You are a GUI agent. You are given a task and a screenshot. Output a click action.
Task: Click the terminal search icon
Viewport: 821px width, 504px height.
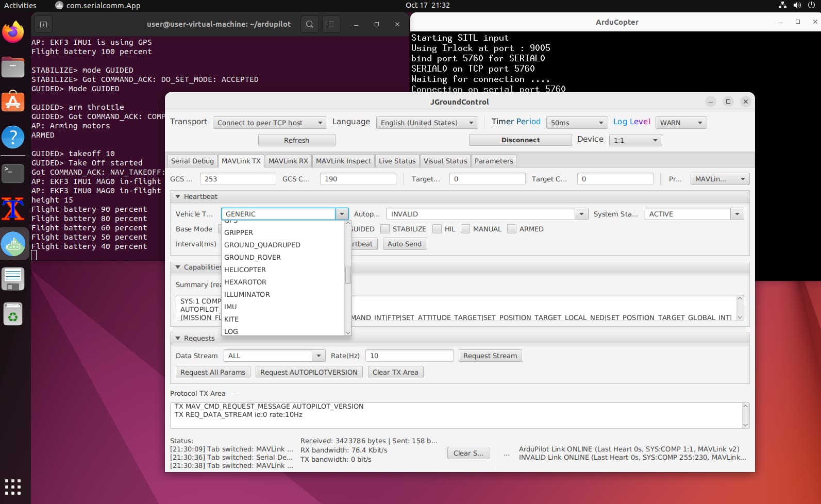(x=309, y=24)
